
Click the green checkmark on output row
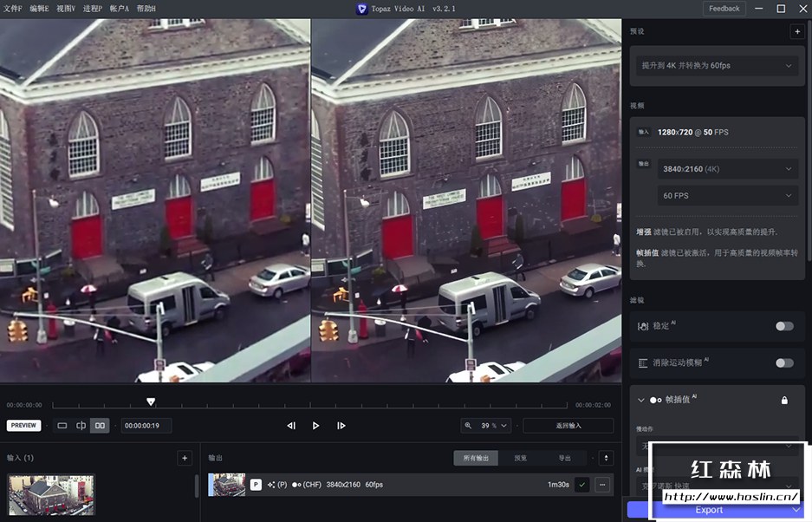coord(581,485)
